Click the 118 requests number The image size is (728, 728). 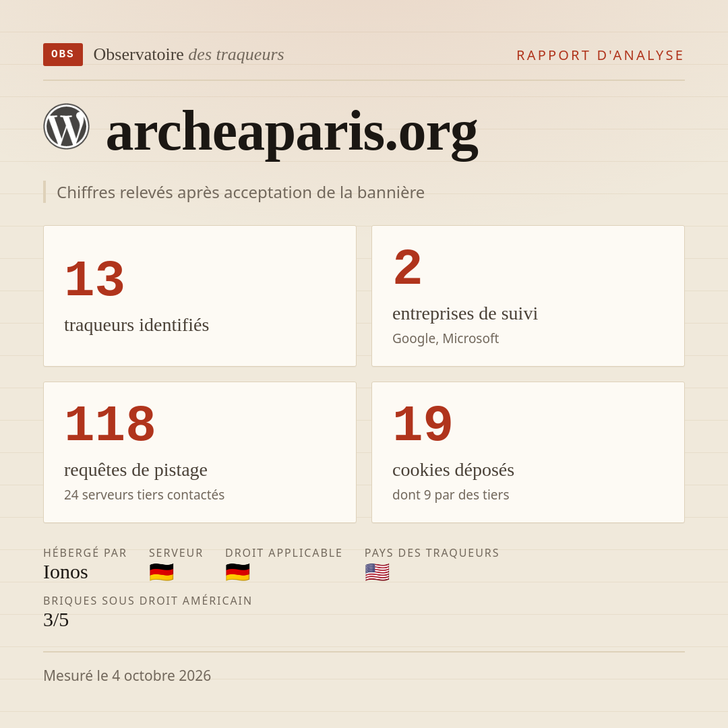coord(110,423)
